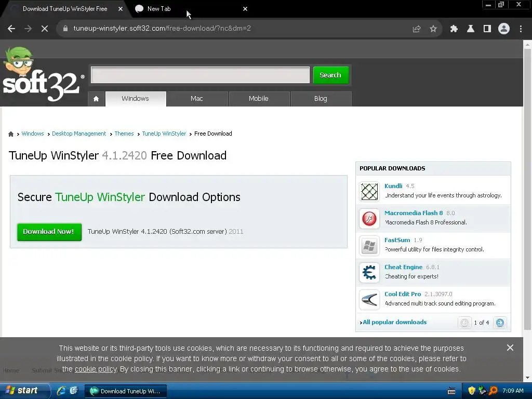532x399 pixels.
Task: Click the Download TuneUp taskbar button
Action: click(x=126, y=391)
